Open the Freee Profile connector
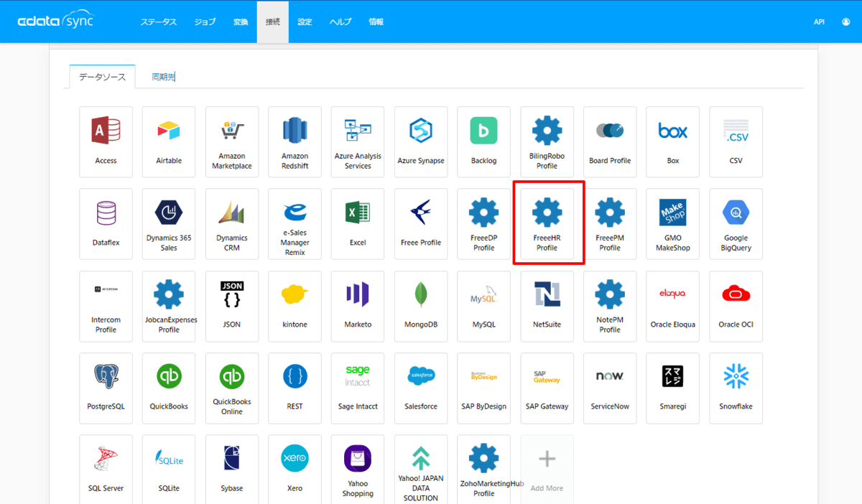The image size is (862, 504). click(421, 224)
